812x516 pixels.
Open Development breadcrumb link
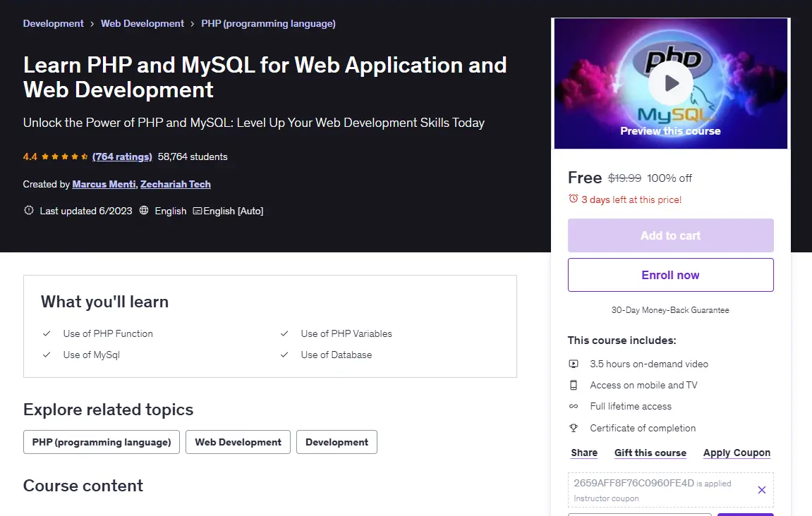pos(54,23)
